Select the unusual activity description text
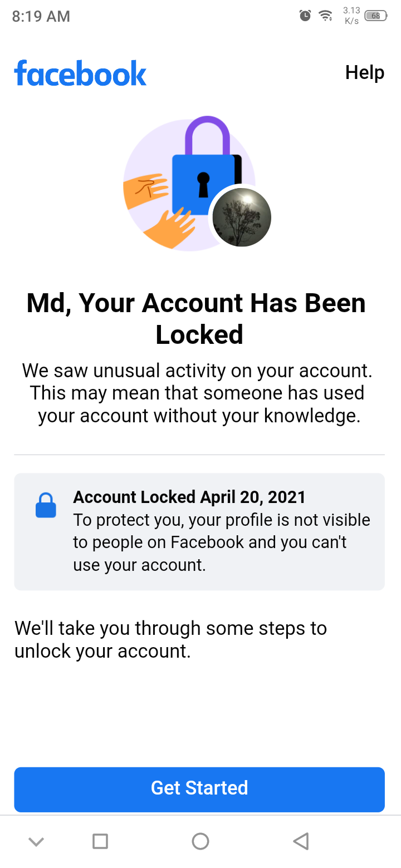 [199, 393]
